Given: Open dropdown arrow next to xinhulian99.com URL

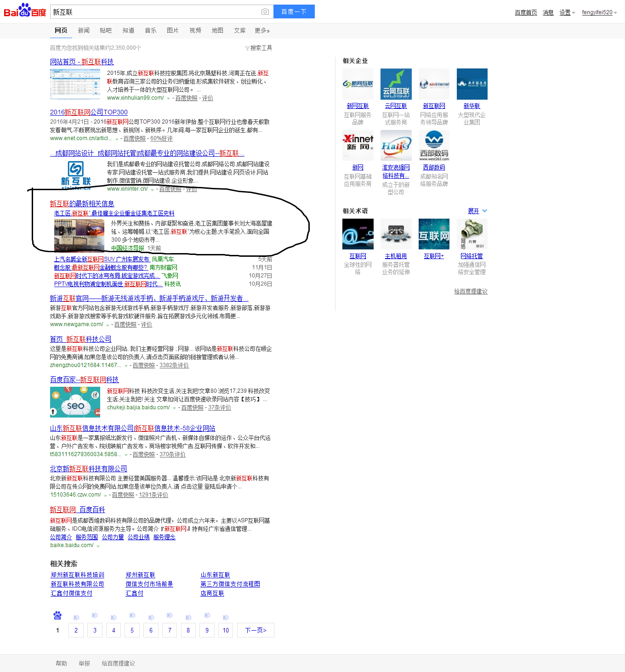Looking at the screenshot, I should (x=168, y=99).
